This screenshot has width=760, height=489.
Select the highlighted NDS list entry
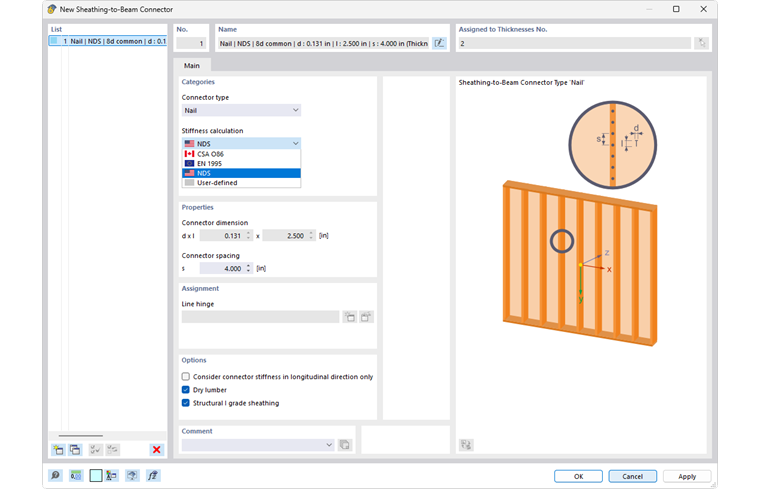click(x=241, y=173)
